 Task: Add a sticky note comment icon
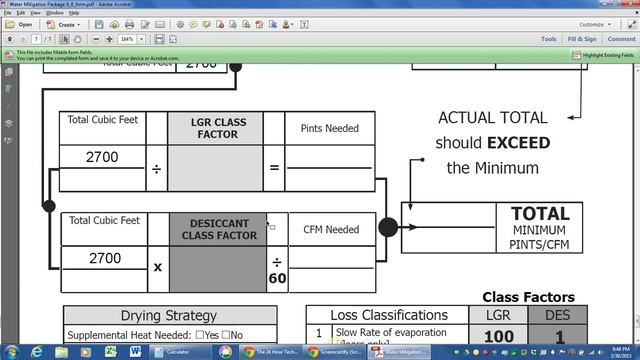[193, 25]
